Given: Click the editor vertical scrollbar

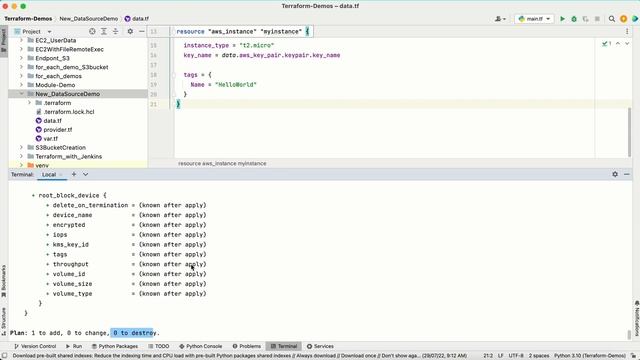Looking at the screenshot, I should click(x=629, y=131).
